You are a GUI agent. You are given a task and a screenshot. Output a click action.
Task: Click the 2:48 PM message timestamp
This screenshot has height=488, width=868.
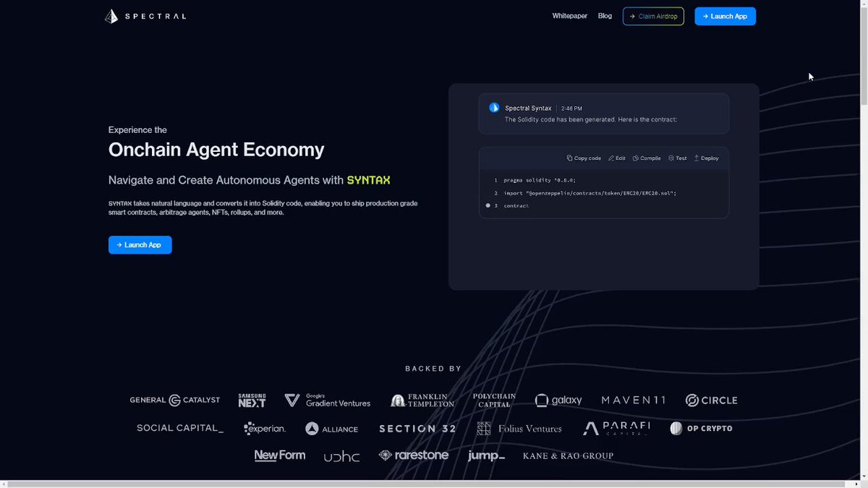[571, 108]
